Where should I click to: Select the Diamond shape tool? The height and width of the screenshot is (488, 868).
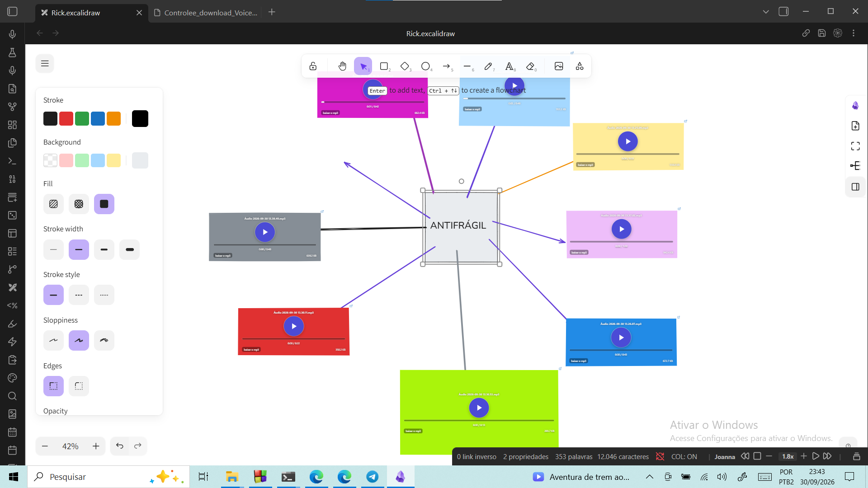[405, 66]
